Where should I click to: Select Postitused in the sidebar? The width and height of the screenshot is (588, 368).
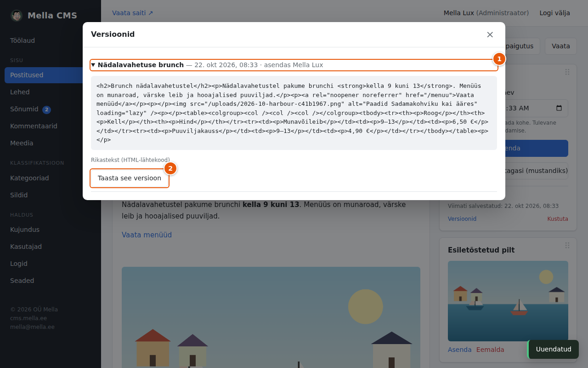coord(51,75)
